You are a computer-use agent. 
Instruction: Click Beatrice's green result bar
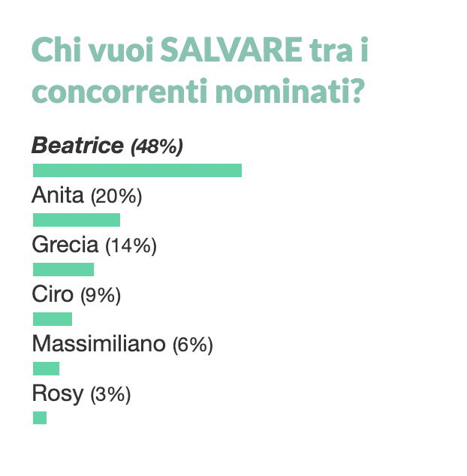click(137, 170)
